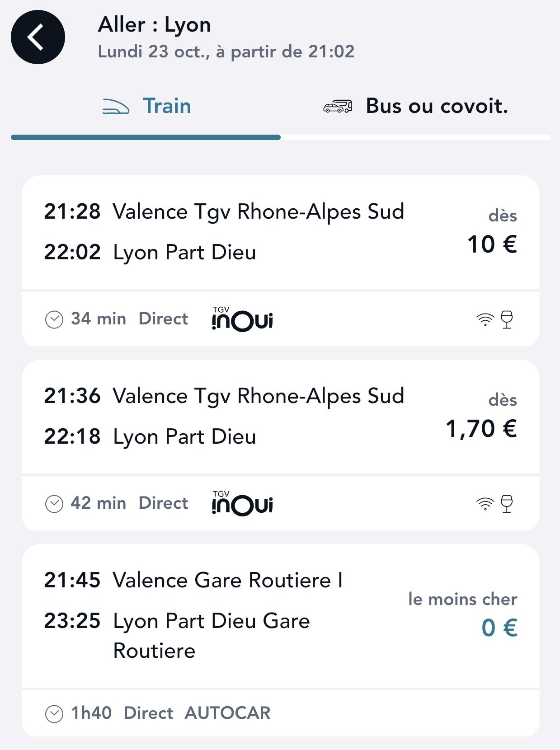
Task: Pick the 0 € cheapest fare
Action: [499, 628]
